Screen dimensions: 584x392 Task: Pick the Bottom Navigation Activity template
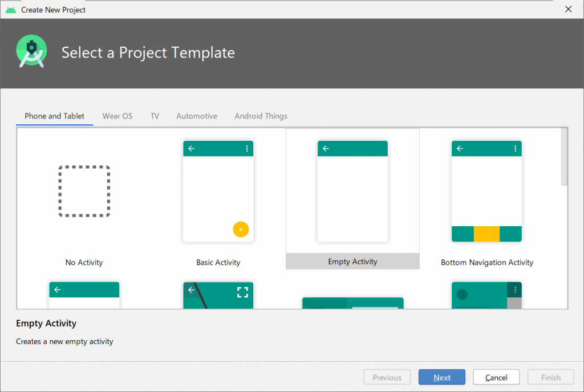pyautogui.click(x=486, y=191)
